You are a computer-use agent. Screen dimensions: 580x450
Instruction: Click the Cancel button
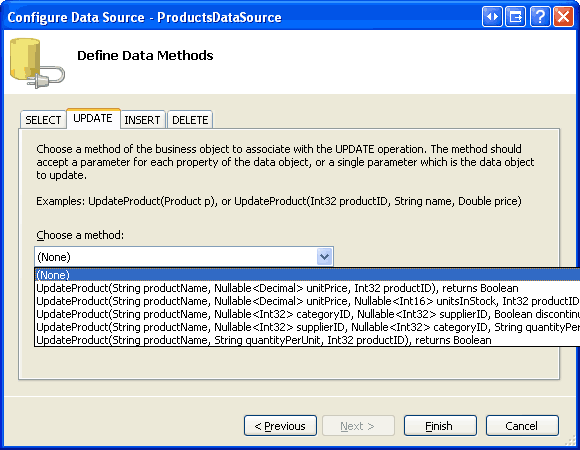point(522,426)
